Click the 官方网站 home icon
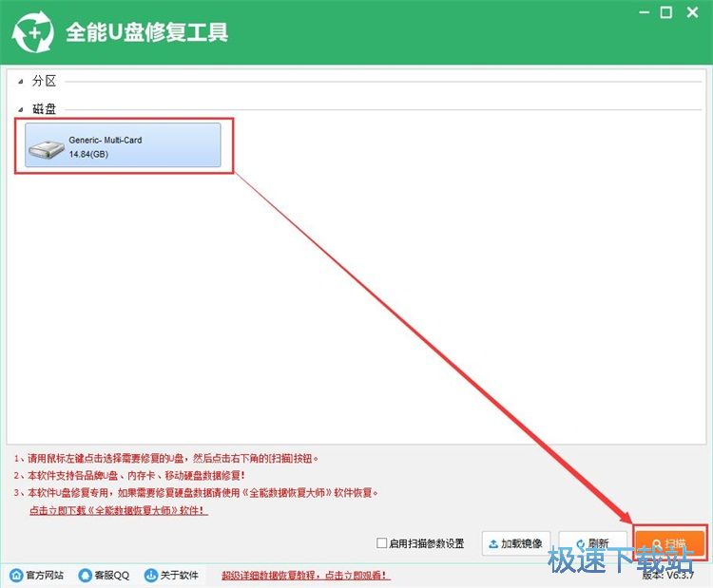The width and height of the screenshot is (713, 588). [x=16, y=576]
